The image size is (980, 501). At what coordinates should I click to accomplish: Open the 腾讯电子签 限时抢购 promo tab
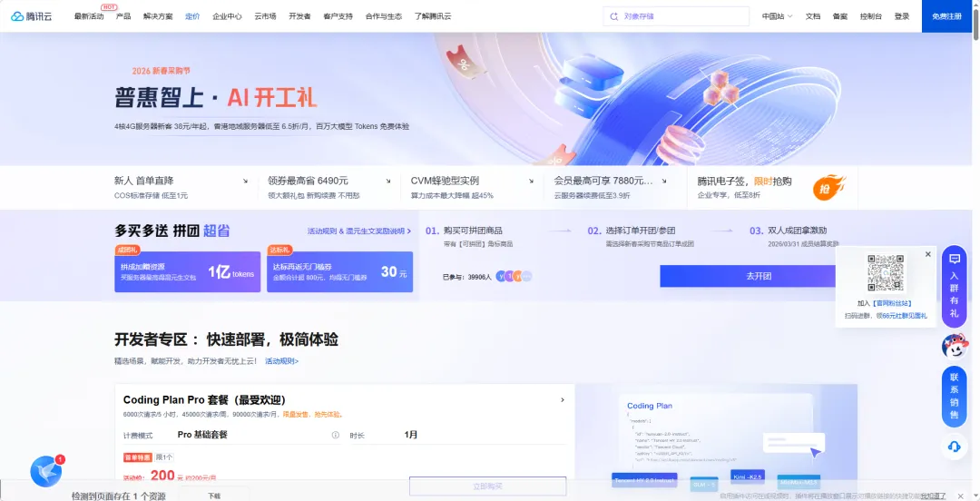click(772, 188)
